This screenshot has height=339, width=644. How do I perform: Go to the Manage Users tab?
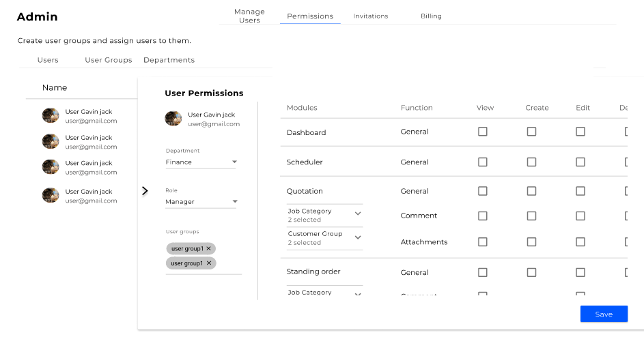[249, 16]
